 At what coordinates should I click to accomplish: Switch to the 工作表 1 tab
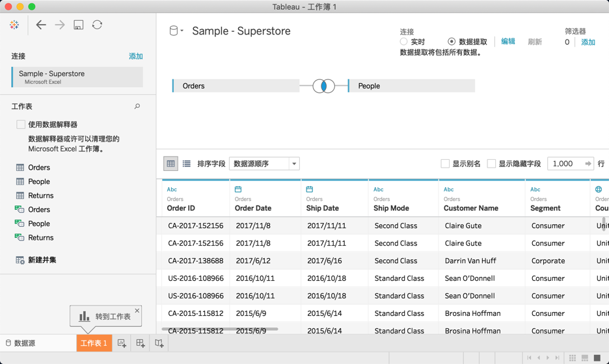tap(94, 343)
